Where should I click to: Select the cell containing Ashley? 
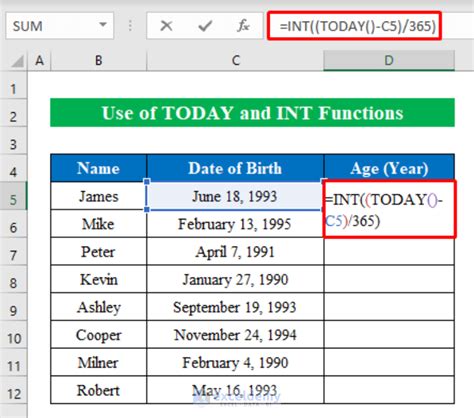(98, 307)
